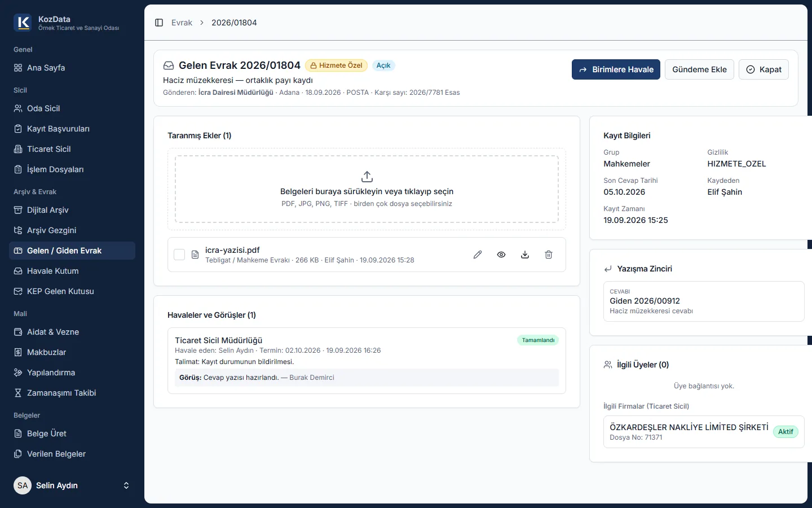Click the upload icon in drop zone
This screenshot has width=812, height=508.
pos(367,176)
